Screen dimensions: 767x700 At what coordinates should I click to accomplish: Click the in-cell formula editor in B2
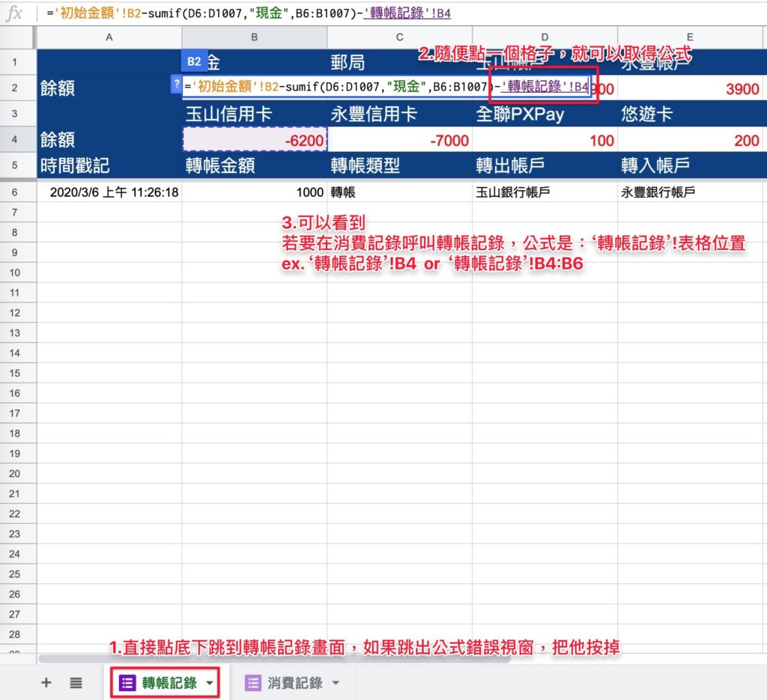coord(386,87)
